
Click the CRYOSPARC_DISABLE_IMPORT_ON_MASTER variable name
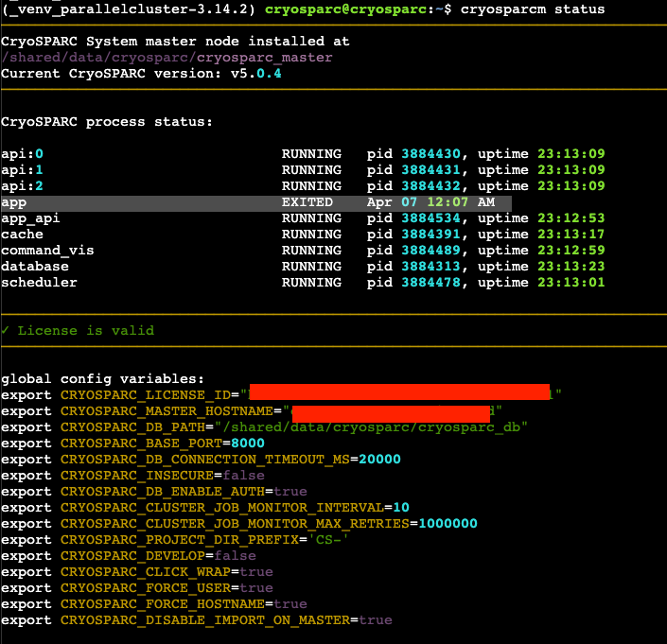point(205,619)
